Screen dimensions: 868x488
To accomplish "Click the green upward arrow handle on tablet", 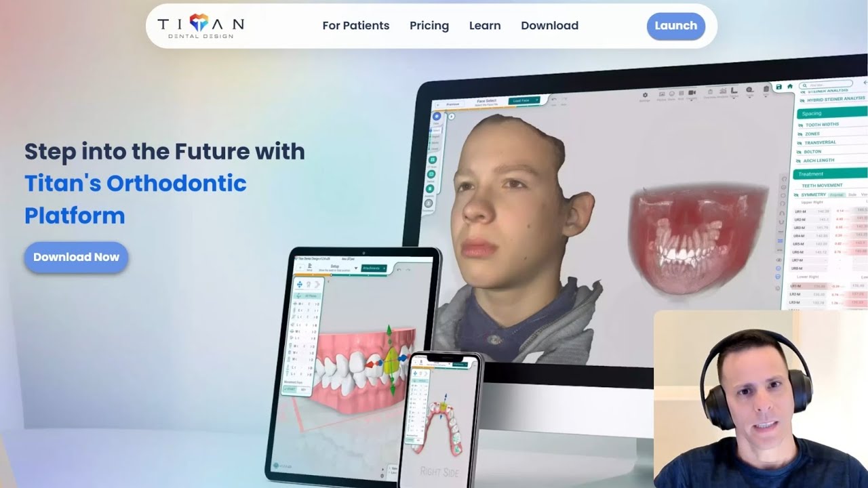I will click(389, 331).
